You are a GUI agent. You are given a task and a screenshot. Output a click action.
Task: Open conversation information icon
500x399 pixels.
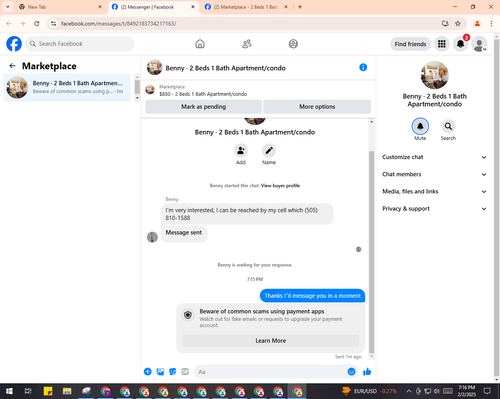pyautogui.click(x=363, y=67)
